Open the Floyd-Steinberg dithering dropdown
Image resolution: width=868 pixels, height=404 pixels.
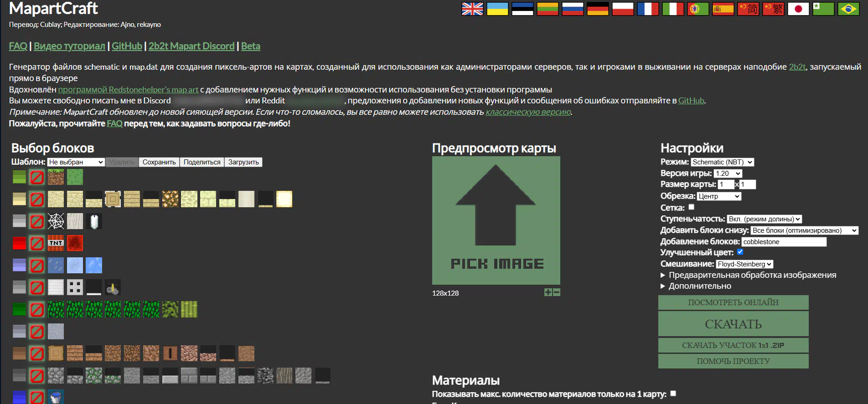(x=744, y=264)
